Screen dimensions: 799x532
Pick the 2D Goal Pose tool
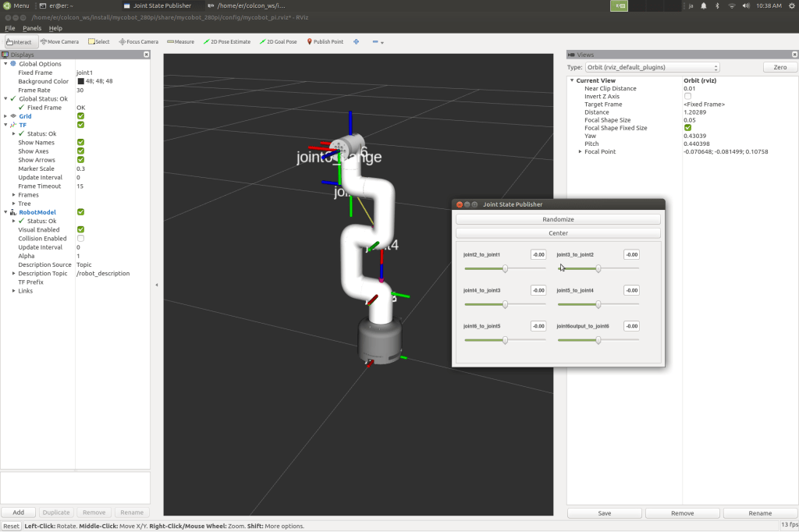pos(278,42)
